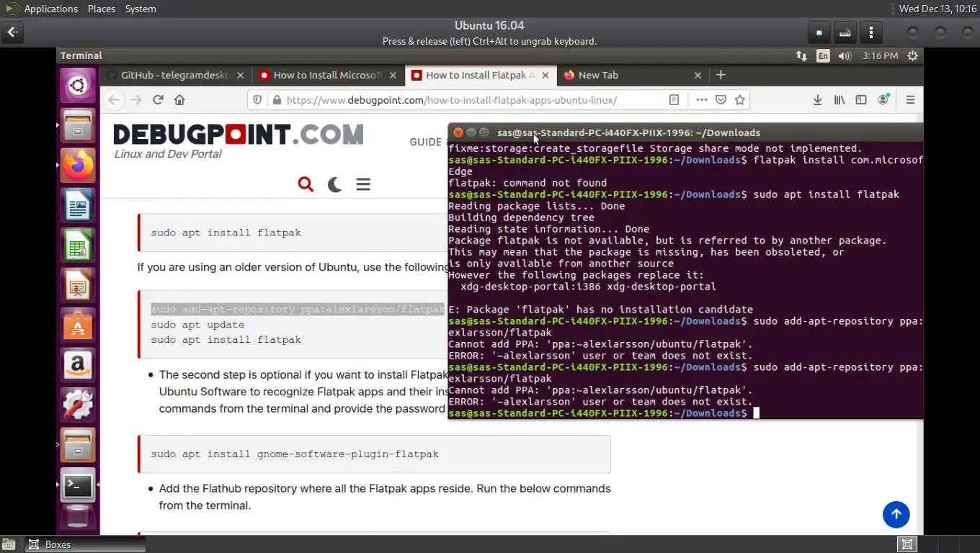Open a new Firefox tab
This screenshot has width=980, height=553.
coord(721,75)
